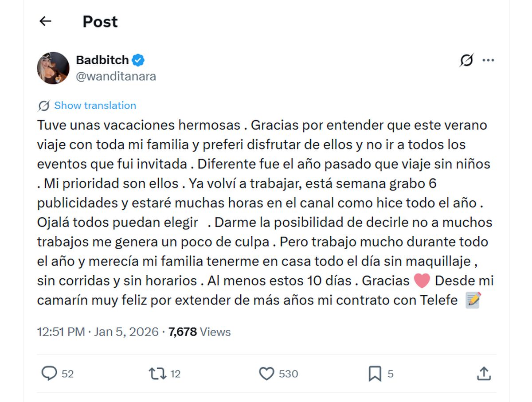Click the pink heart emoji in the text

pyautogui.click(x=422, y=281)
